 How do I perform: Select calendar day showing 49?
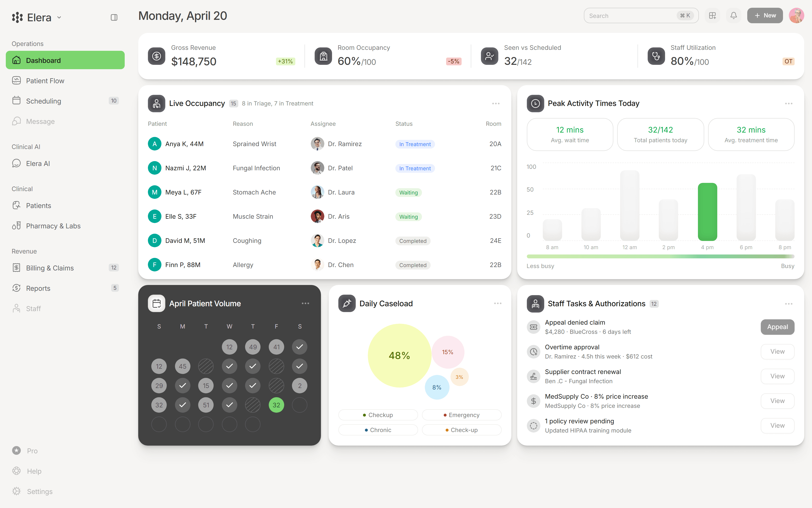pyautogui.click(x=253, y=347)
